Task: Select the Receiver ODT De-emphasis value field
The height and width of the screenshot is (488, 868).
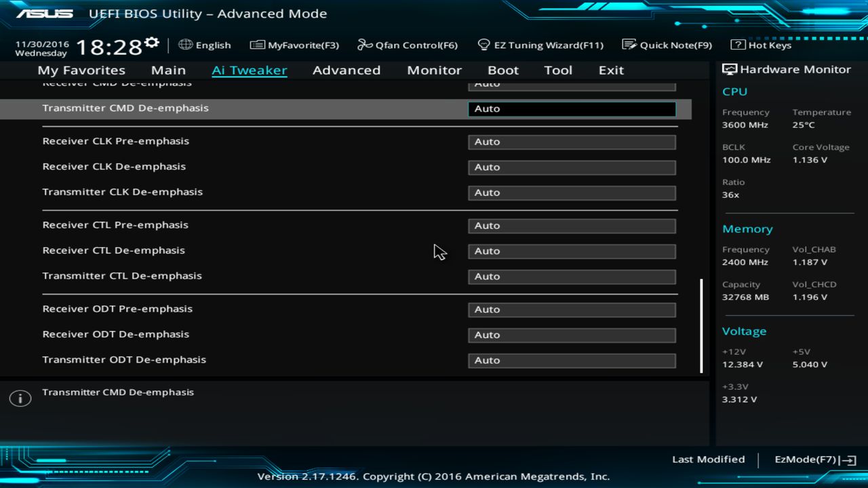Action: pyautogui.click(x=571, y=335)
